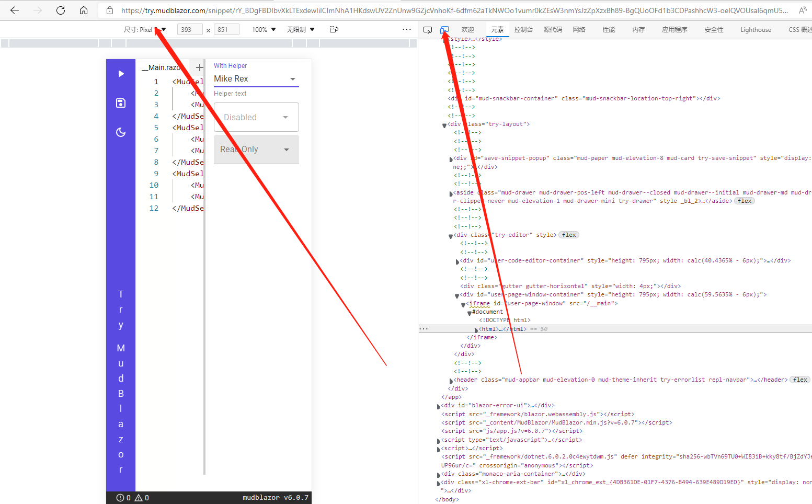The height and width of the screenshot is (504, 812).
Task: Toggle dark mode with the moon icon
Action: [x=121, y=132]
